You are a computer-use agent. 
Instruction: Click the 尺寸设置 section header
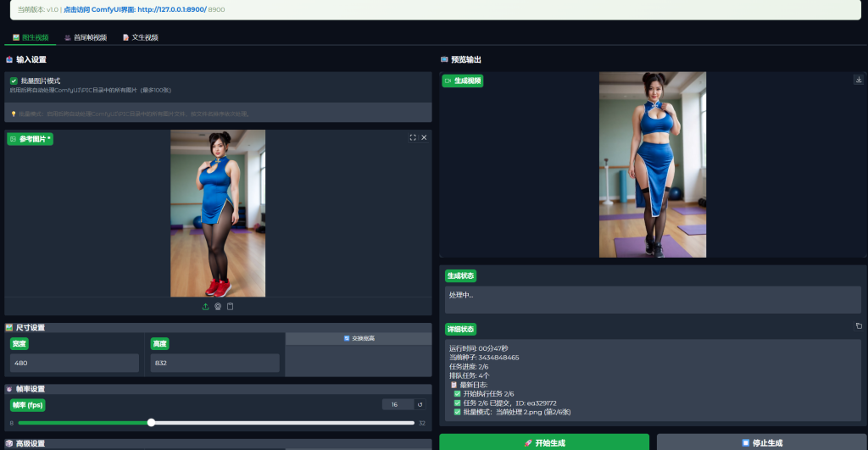tap(218, 328)
